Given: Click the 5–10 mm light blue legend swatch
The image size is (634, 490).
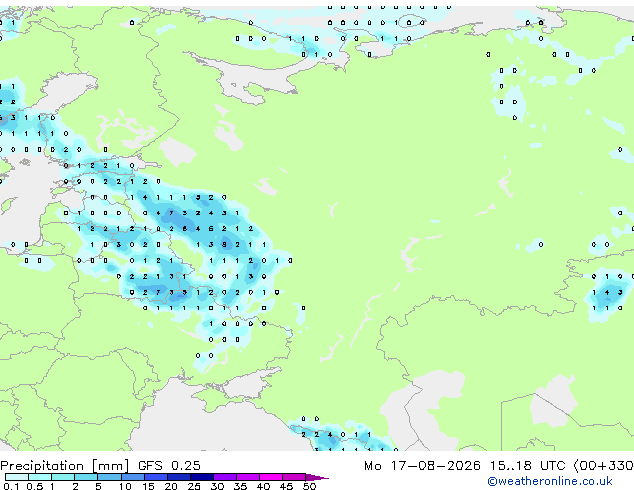Looking at the screenshot, I should point(110,477).
